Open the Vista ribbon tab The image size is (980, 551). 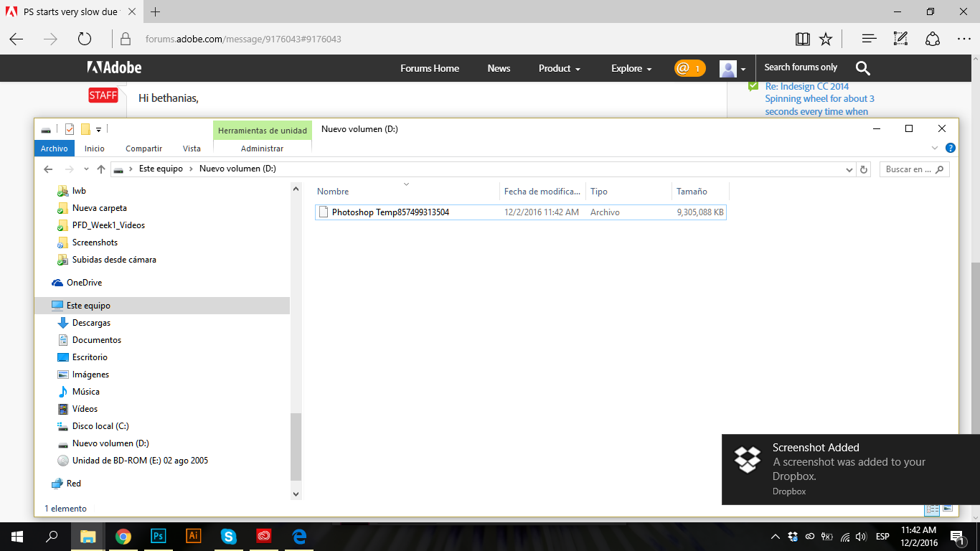point(192,149)
